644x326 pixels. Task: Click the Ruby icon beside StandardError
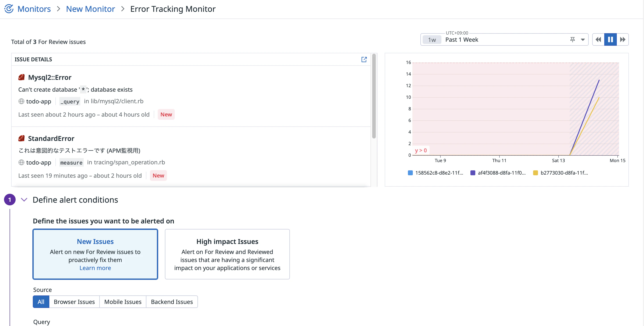point(21,138)
